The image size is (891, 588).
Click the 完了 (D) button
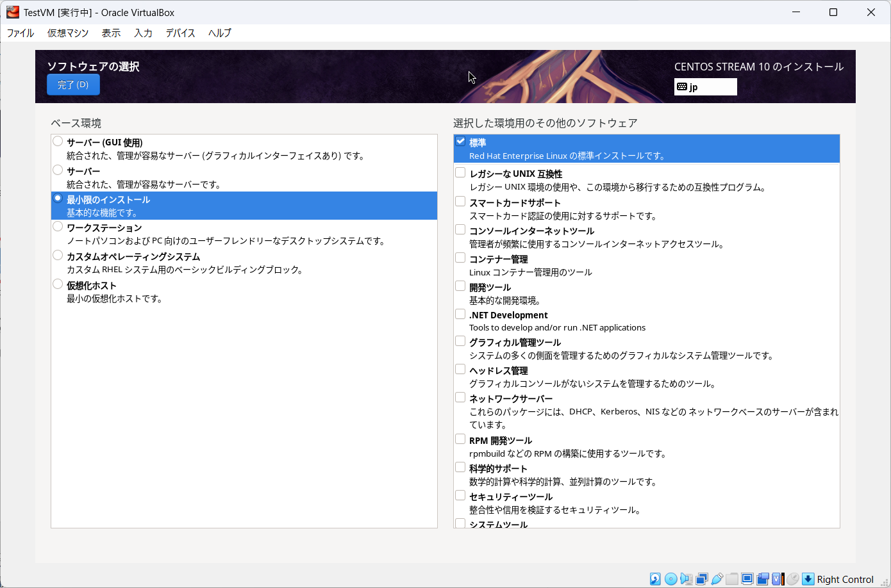click(73, 85)
